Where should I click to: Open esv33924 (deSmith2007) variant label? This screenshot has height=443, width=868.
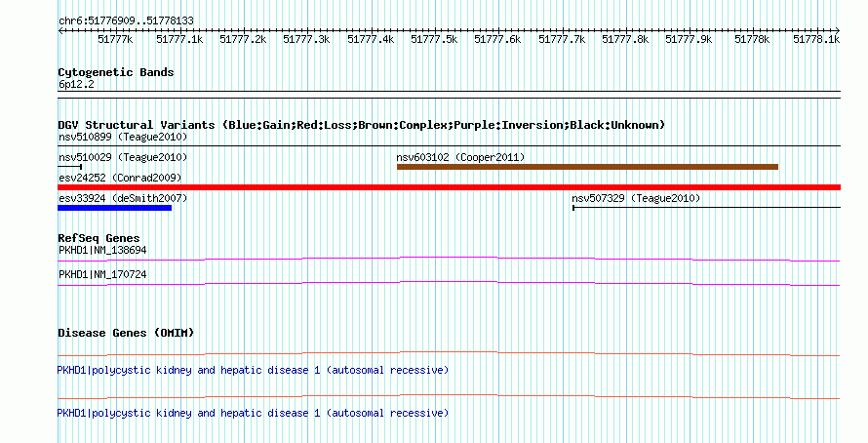(x=123, y=198)
